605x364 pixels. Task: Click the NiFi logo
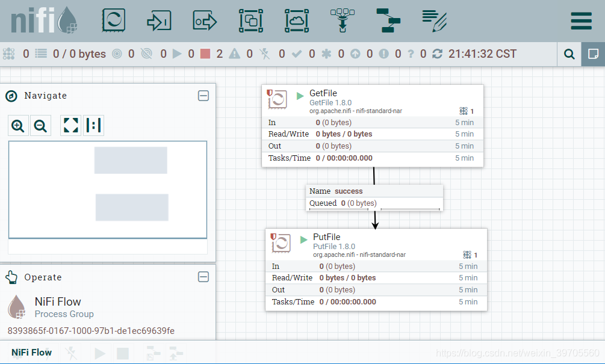pos(44,20)
